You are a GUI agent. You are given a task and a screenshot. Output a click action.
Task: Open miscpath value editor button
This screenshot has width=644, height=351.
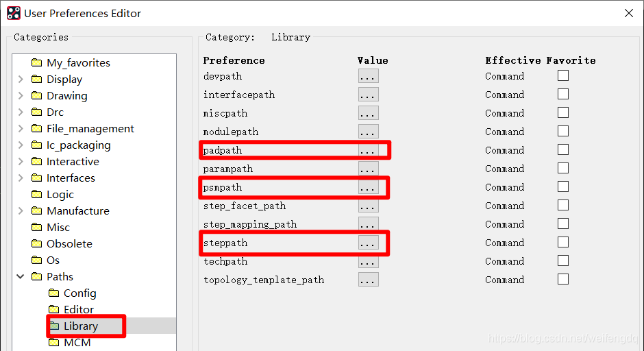368,113
